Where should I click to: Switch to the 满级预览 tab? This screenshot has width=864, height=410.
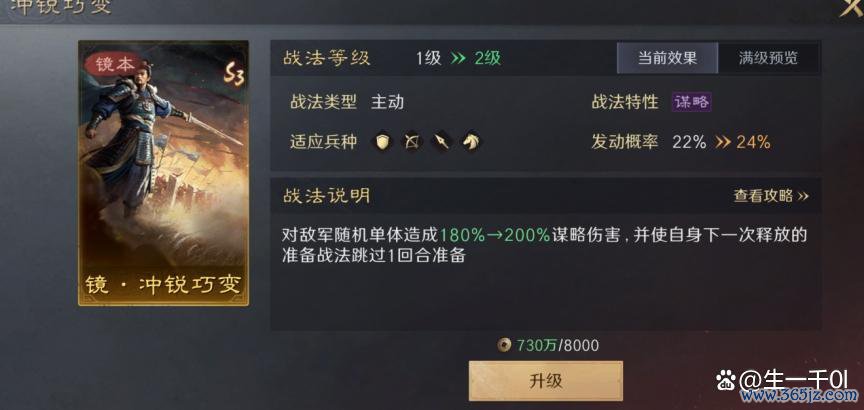768,58
